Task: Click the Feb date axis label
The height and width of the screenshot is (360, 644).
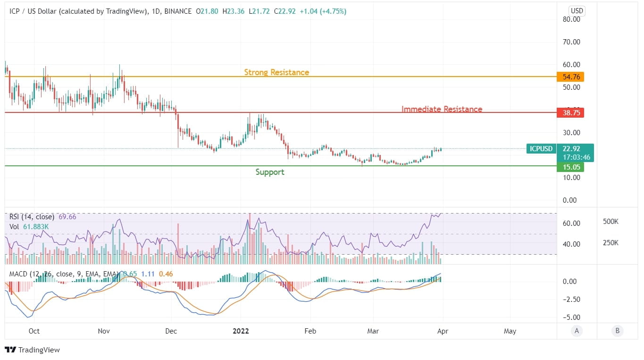Action: pyautogui.click(x=309, y=331)
